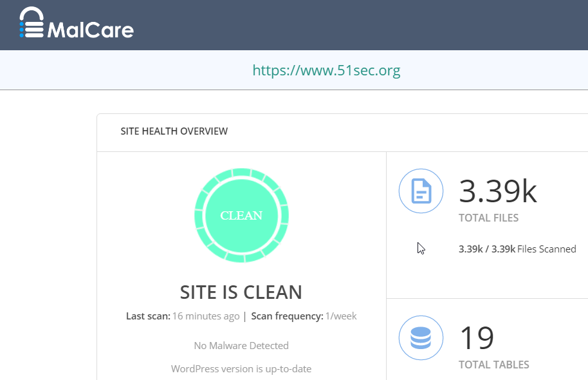The height and width of the screenshot is (380, 588).
Task: Click the MalCare logo in the header
Action: point(77,23)
